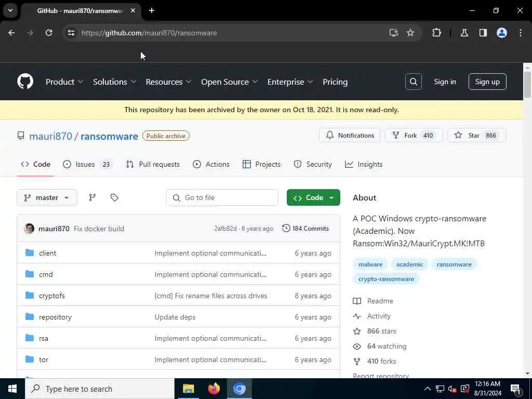Click the GitHub octocat logo
The image size is (532, 399).
click(x=25, y=82)
